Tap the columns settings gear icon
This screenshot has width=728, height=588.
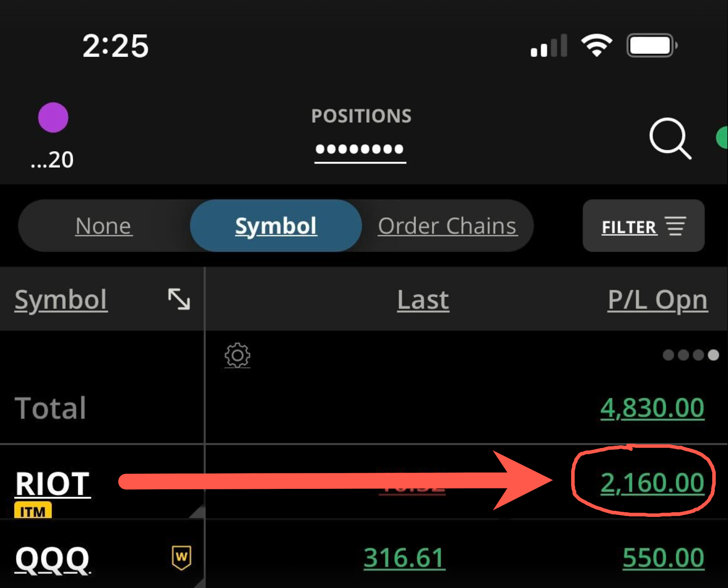(x=237, y=355)
